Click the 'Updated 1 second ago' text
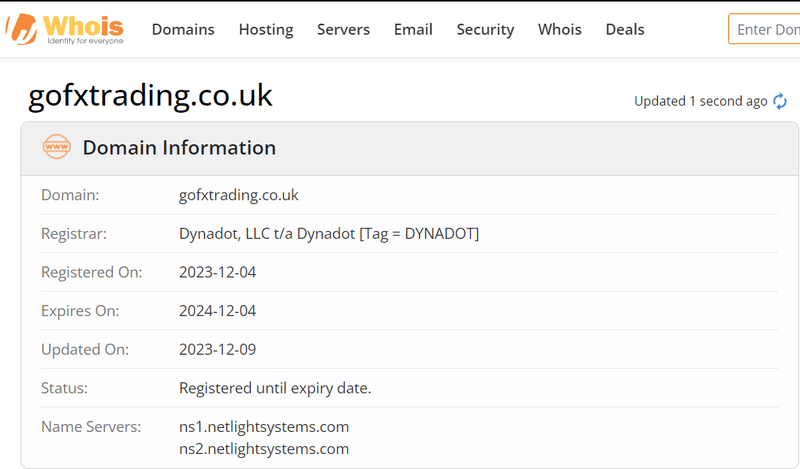The image size is (800, 469). tap(701, 101)
